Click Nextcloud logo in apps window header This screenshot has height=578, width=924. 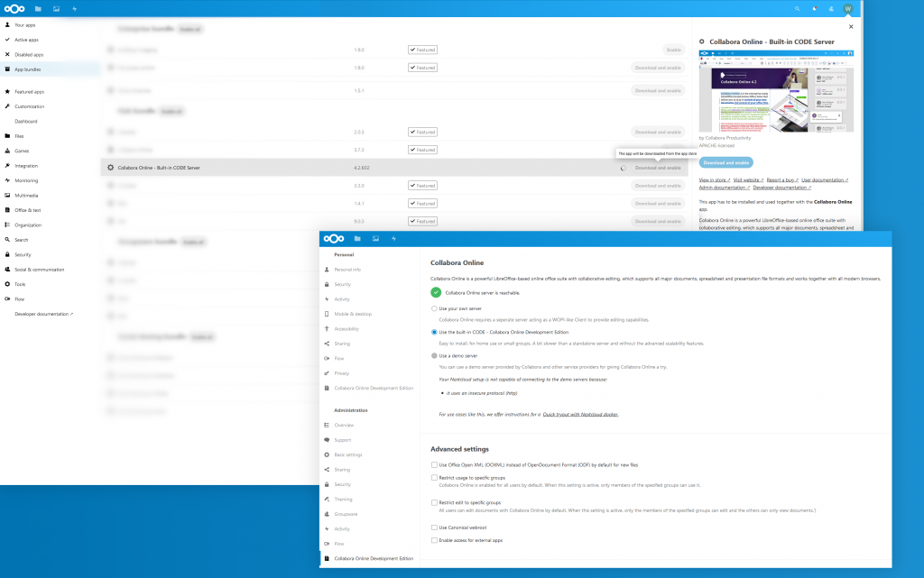[14, 9]
